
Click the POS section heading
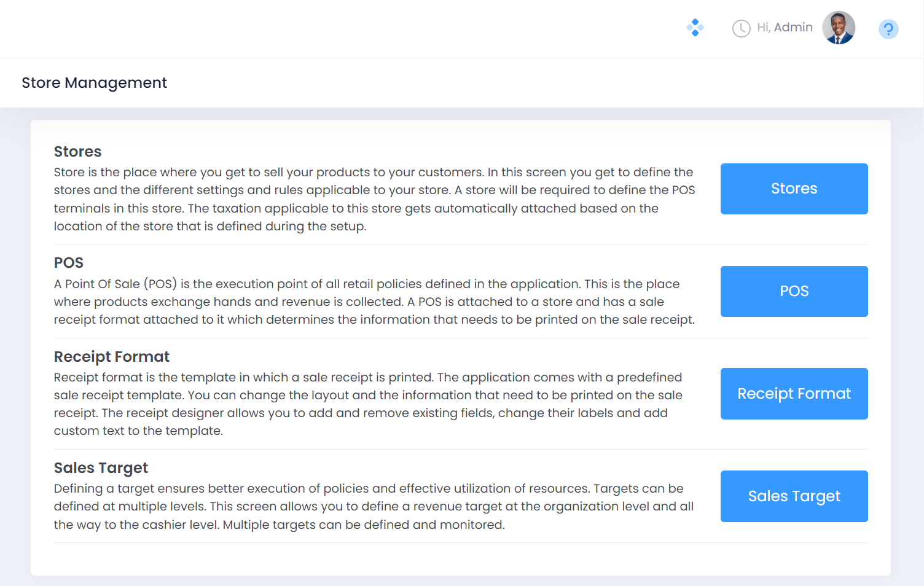[69, 263]
